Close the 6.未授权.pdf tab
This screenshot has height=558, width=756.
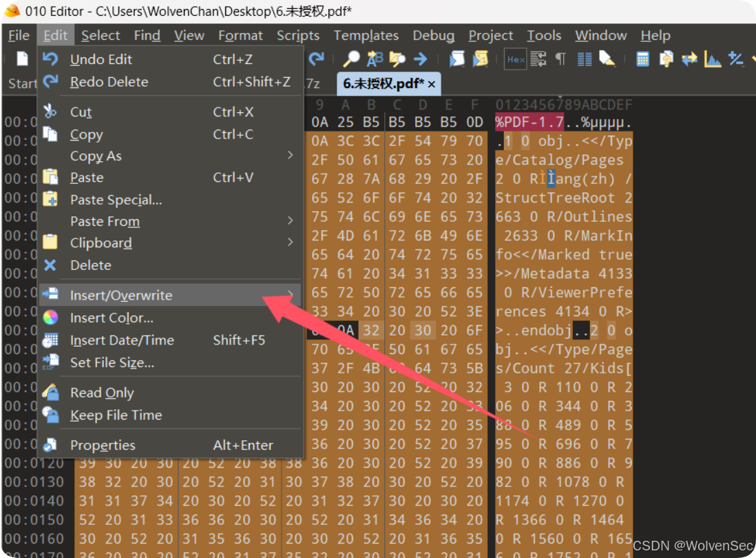click(x=432, y=85)
